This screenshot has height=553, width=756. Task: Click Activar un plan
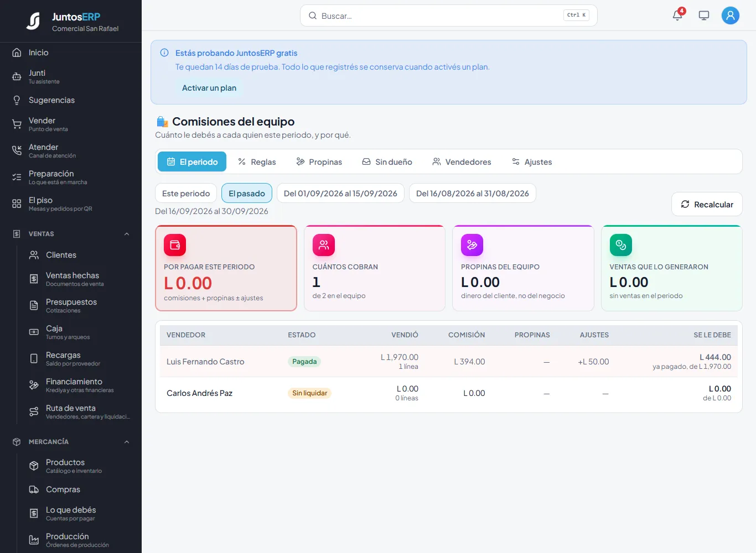click(209, 88)
